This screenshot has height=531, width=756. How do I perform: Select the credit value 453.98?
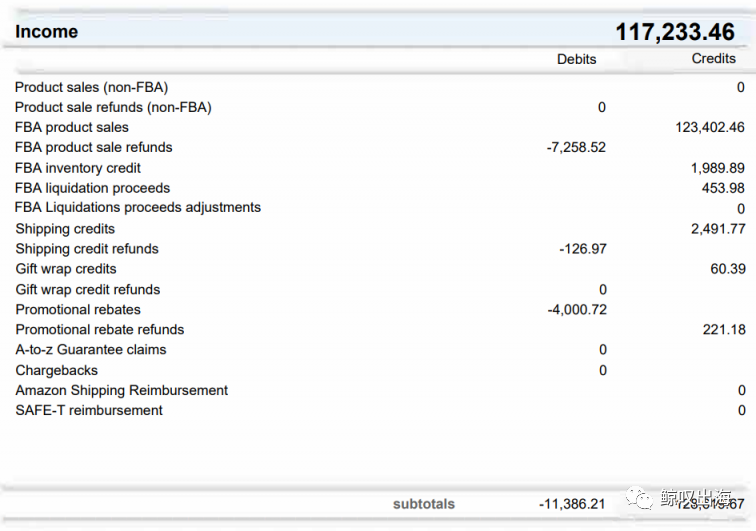tap(723, 188)
